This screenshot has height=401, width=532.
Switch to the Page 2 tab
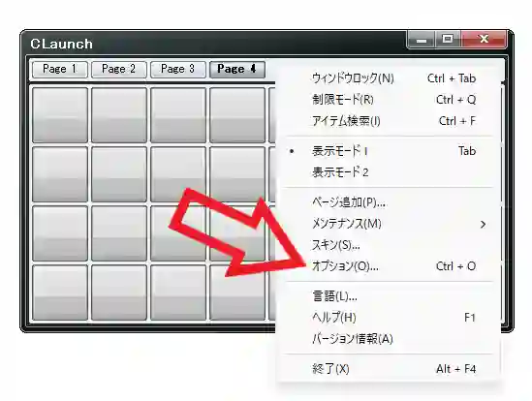[x=119, y=69]
